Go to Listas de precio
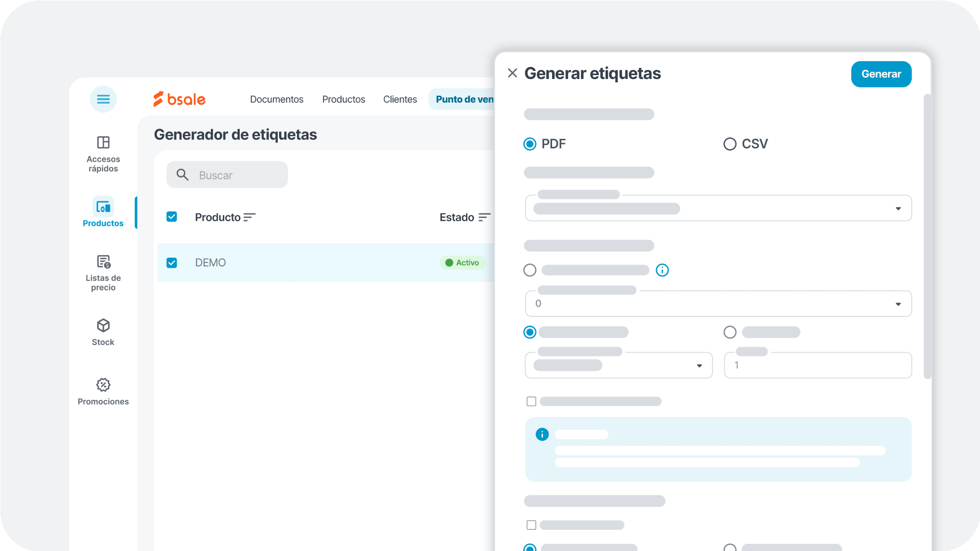The height and width of the screenshot is (551, 980). pyautogui.click(x=103, y=272)
